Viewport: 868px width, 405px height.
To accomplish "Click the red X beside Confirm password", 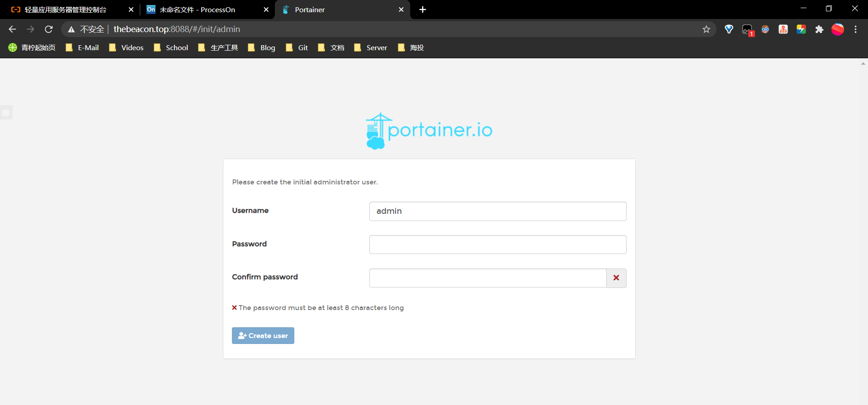I will [x=616, y=278].
